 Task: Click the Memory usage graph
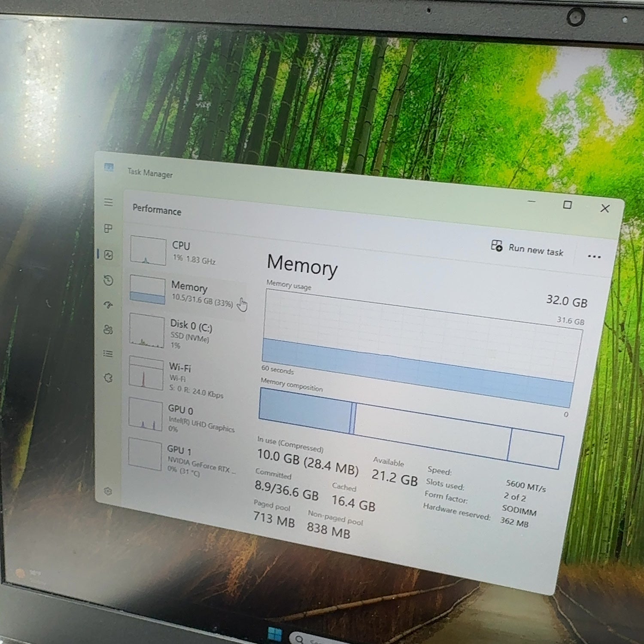(x=422, y=348)
